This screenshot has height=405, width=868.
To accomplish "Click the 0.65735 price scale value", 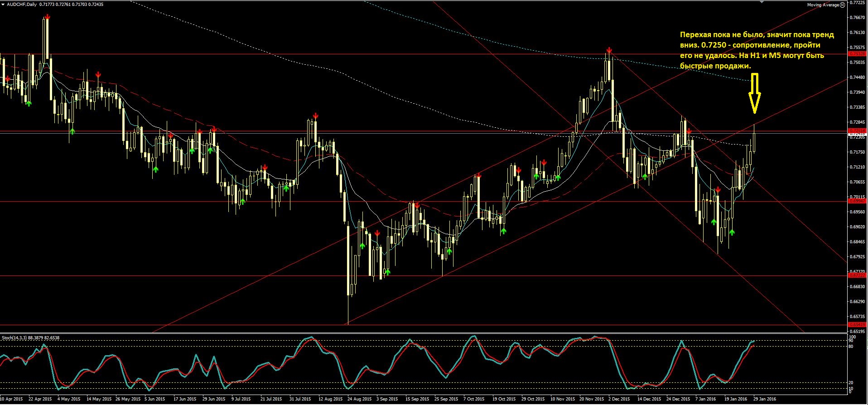I will click(857, 317).
